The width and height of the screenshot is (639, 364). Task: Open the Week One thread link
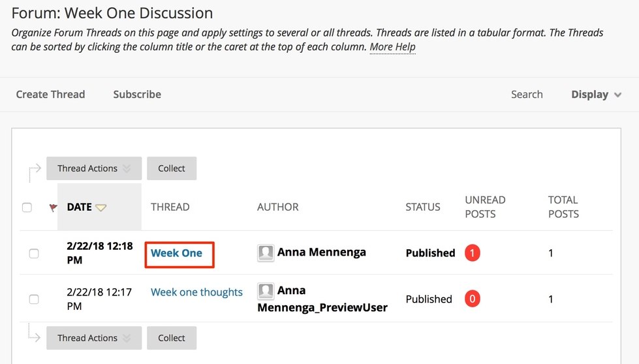tap(176, 253)
